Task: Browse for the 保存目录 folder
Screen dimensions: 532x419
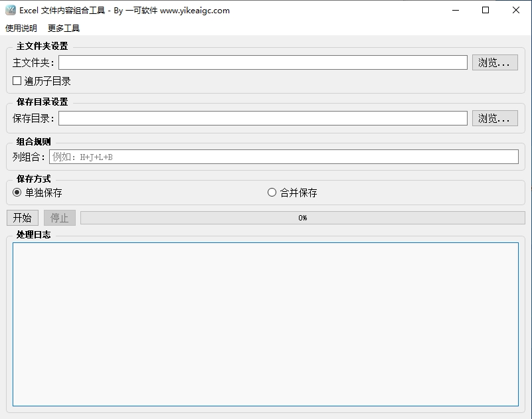Action: [495, 118]
